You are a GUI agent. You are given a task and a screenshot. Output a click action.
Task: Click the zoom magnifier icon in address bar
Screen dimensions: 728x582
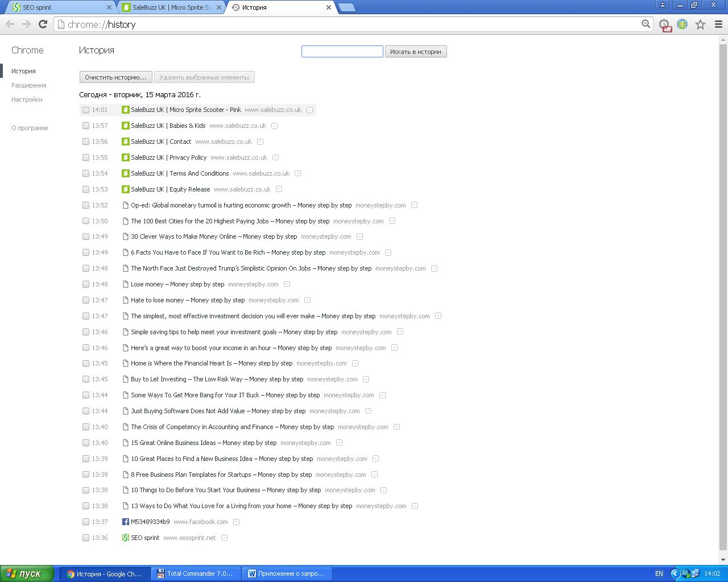click(x=646, y=24)
